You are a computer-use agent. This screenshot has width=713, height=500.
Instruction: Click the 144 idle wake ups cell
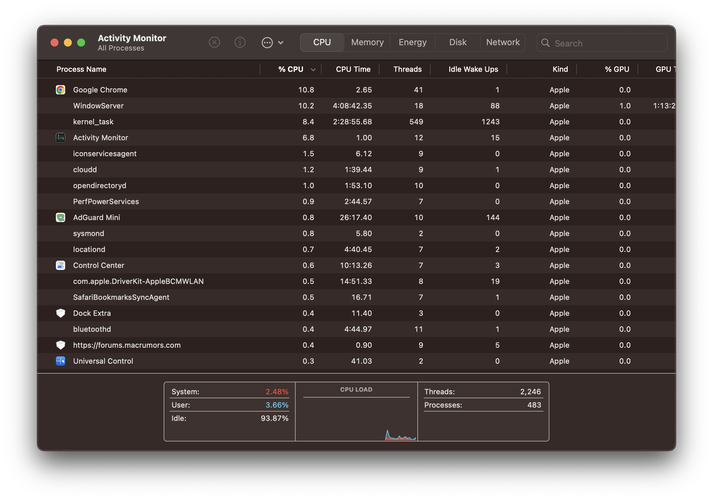pyautogui.click(x=492, y=217)
